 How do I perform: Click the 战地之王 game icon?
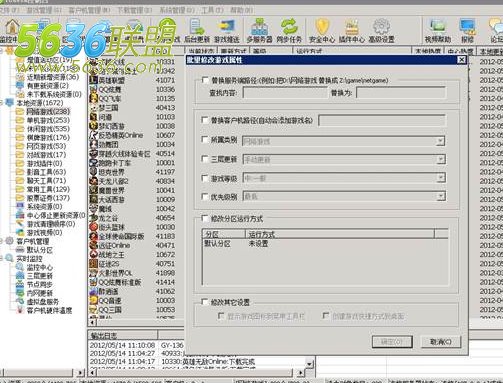click(x=93, y=254)
